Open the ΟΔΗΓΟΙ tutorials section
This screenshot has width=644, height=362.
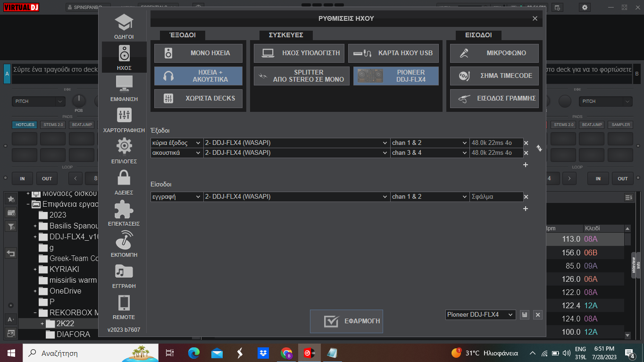pos(124,26)
